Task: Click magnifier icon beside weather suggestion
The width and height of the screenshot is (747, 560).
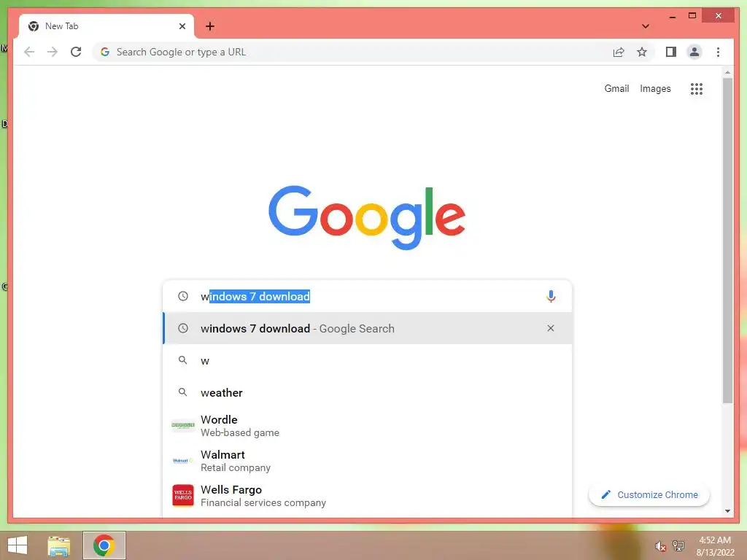Action: pos(183,392)
